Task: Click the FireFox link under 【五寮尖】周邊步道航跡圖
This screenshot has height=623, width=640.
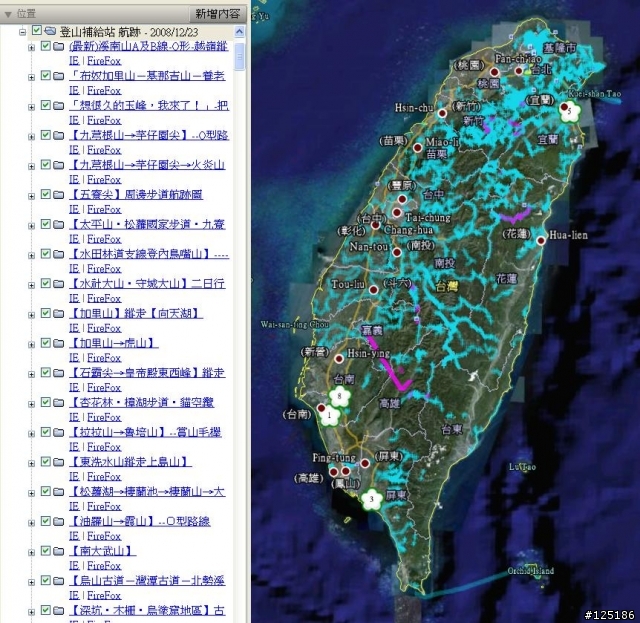Action: pyautogui.click(x=104, y=209)
